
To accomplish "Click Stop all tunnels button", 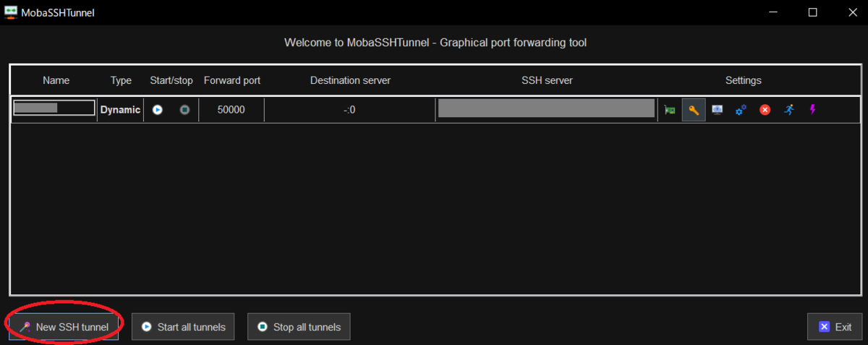I will [x=299, y=327].
